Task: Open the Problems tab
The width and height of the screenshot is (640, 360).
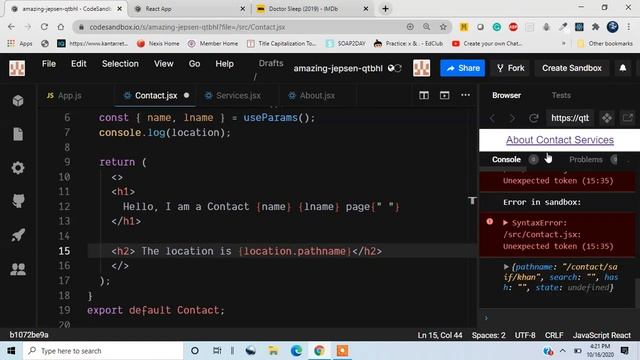Action: (586, 160)
